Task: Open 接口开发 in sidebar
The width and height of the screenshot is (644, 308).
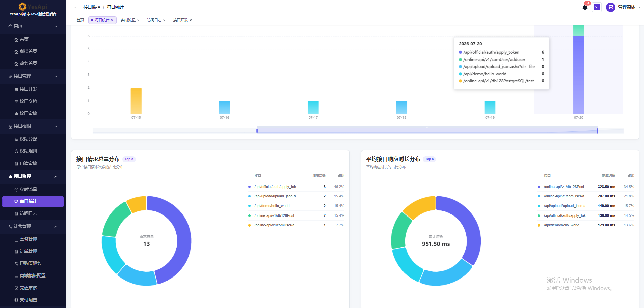Action: coord(33,89)
